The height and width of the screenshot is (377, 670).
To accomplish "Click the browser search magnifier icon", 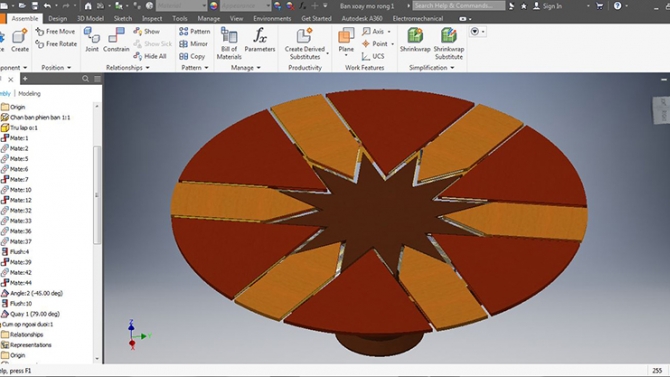I will pos(85,79).
